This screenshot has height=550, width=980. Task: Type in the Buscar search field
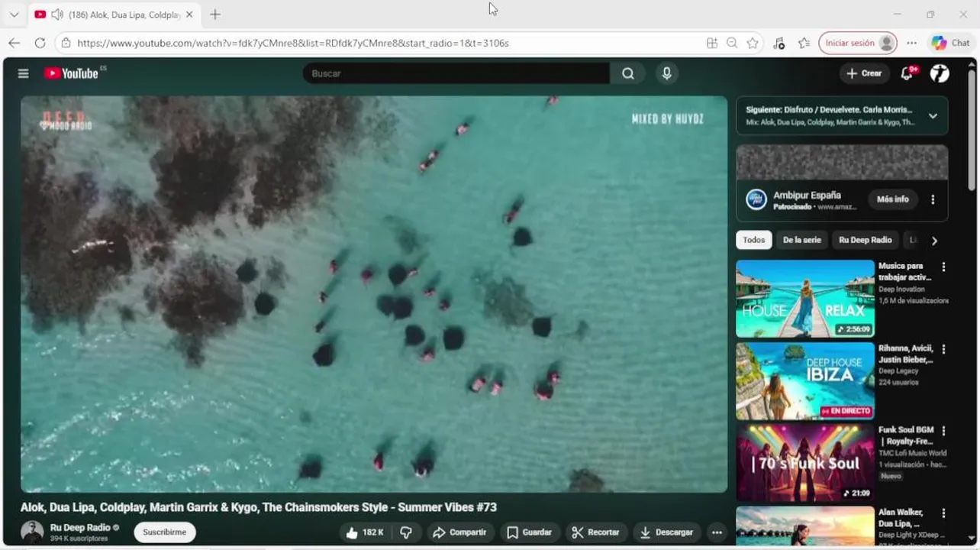456,73
